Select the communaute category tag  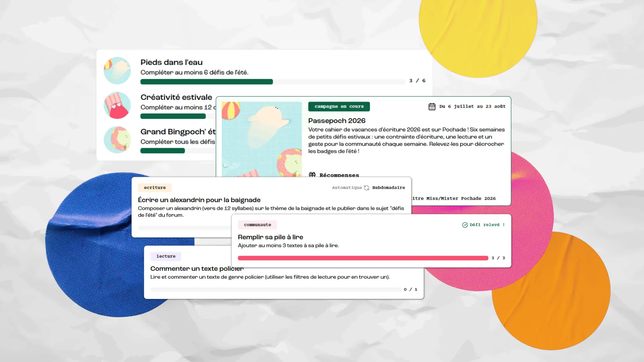click(x=257, y=225)
